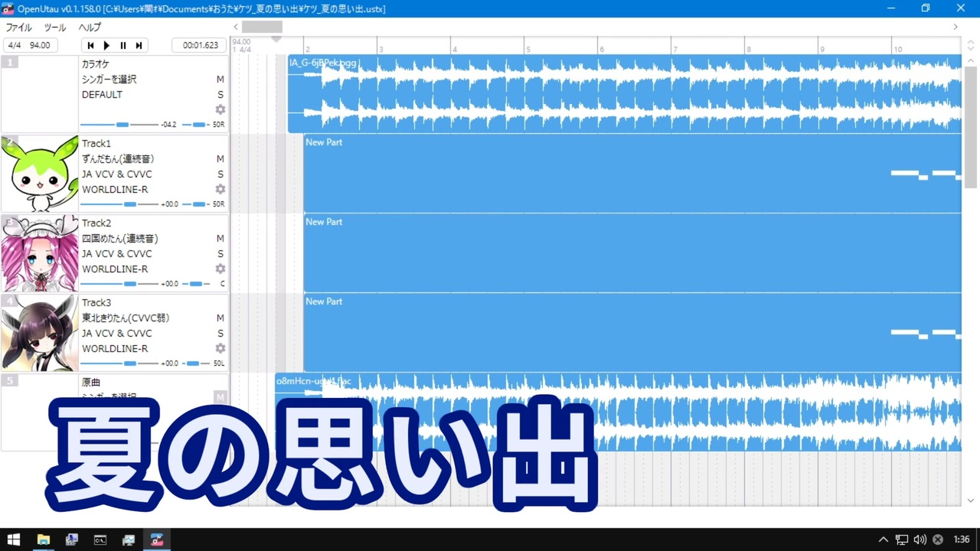Screen dimensions: 980x551
Task: Click the 4/4 94.00 tempo button
Action: tap(30, 45)
